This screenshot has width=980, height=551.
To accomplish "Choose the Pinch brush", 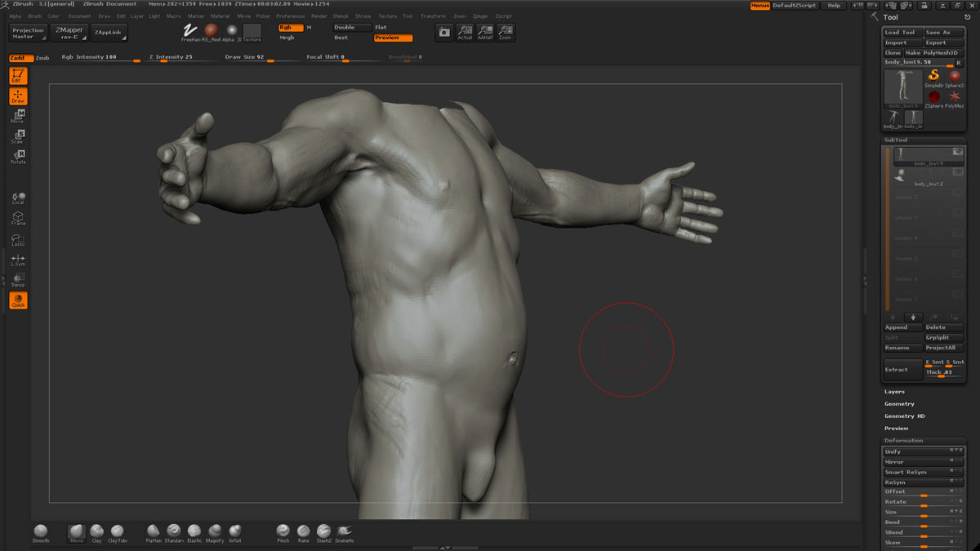I will click(x=283, y=531).
